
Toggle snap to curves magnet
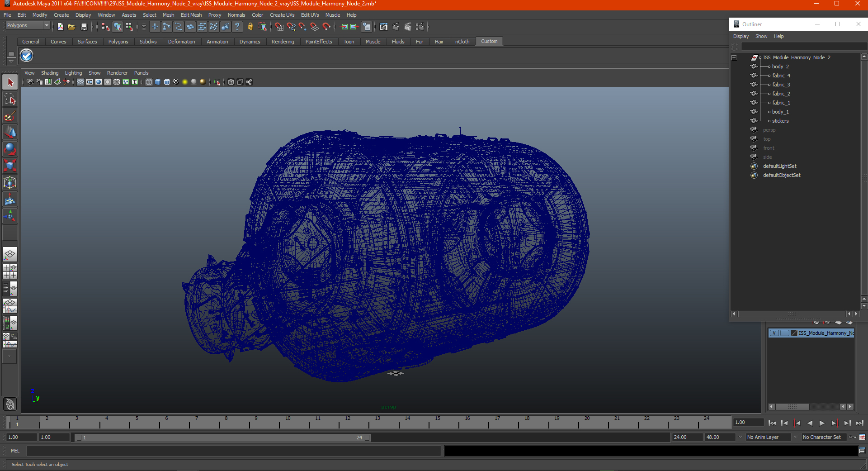tap(291, 27)
